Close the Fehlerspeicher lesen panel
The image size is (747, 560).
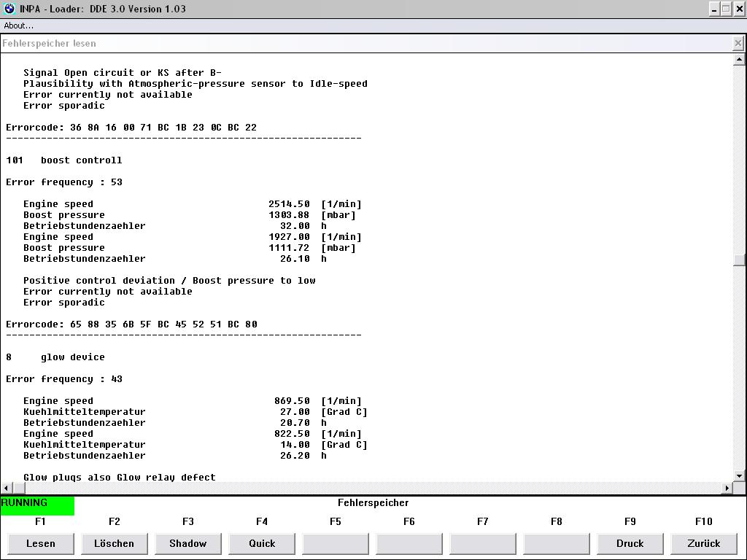click(738, 44)
